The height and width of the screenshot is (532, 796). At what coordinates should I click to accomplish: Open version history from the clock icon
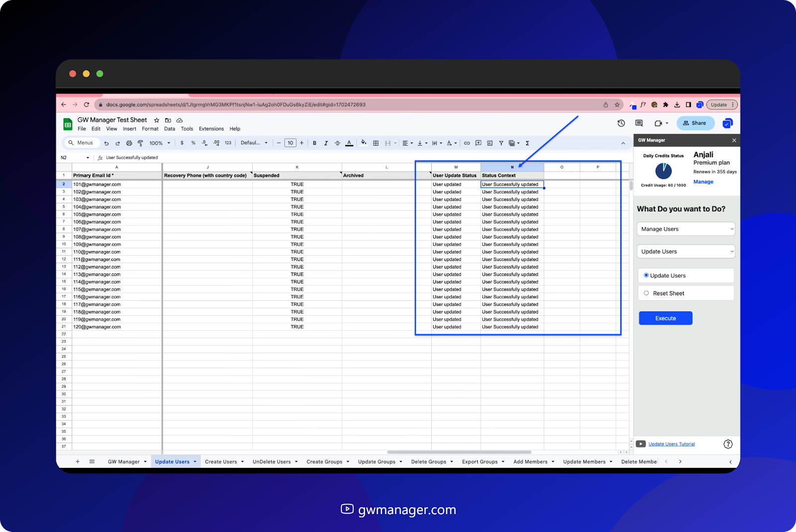tap(621, 123)
